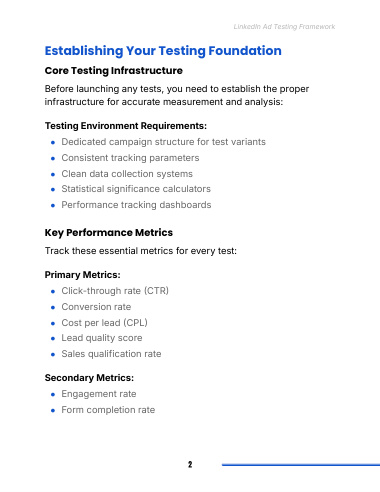The image size is (380, 492).
Task: Click 'Engagement rate' bullet item
Action: [x=99, y=394]
